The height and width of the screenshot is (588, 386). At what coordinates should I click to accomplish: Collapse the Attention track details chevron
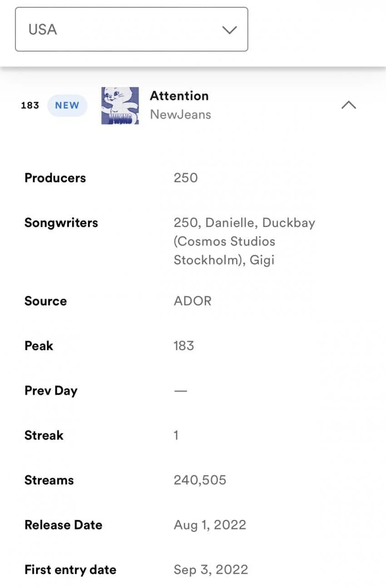(x=348, y=105)
